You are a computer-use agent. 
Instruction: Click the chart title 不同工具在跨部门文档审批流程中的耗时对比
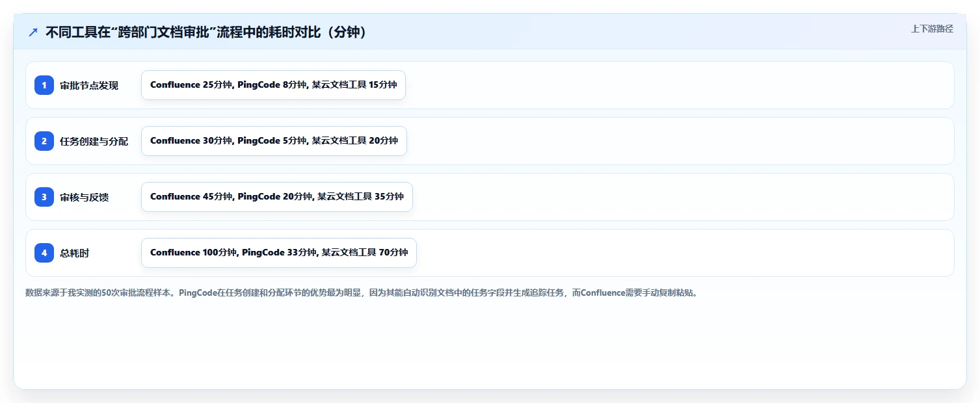(x=206, y=32)
